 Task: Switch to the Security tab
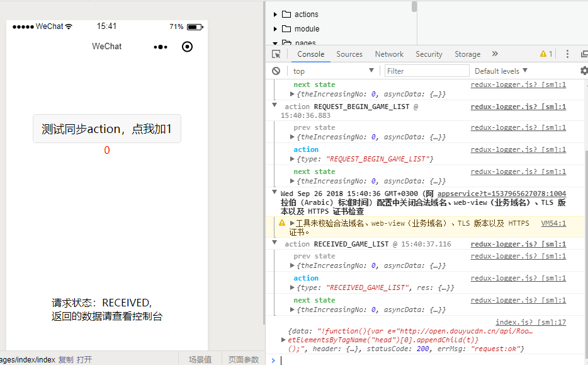pos(429,54)
